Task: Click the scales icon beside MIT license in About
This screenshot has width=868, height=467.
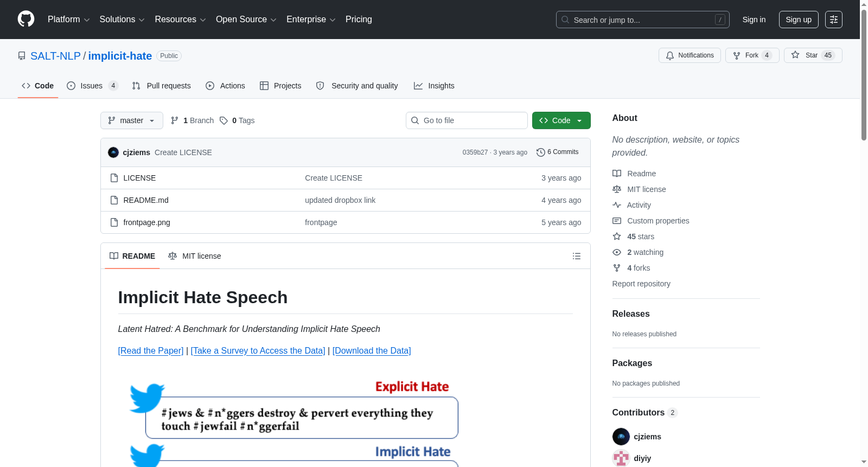Action: click(x=617, y=189)
